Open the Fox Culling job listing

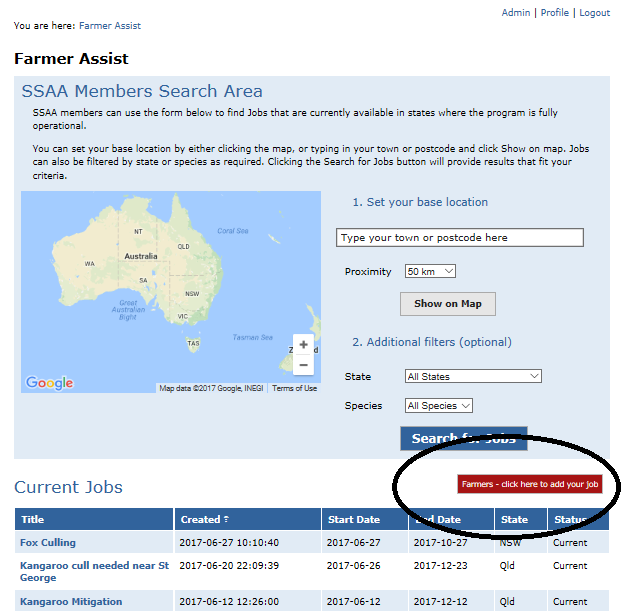(x=49, y=543)
